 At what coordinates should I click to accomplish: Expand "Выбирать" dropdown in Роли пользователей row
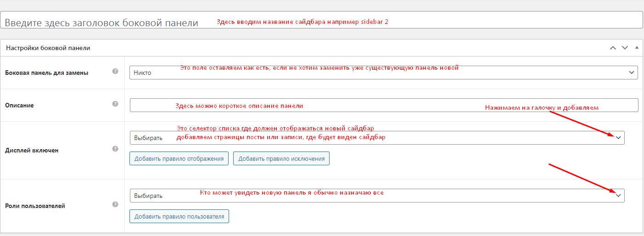(376, 196)
